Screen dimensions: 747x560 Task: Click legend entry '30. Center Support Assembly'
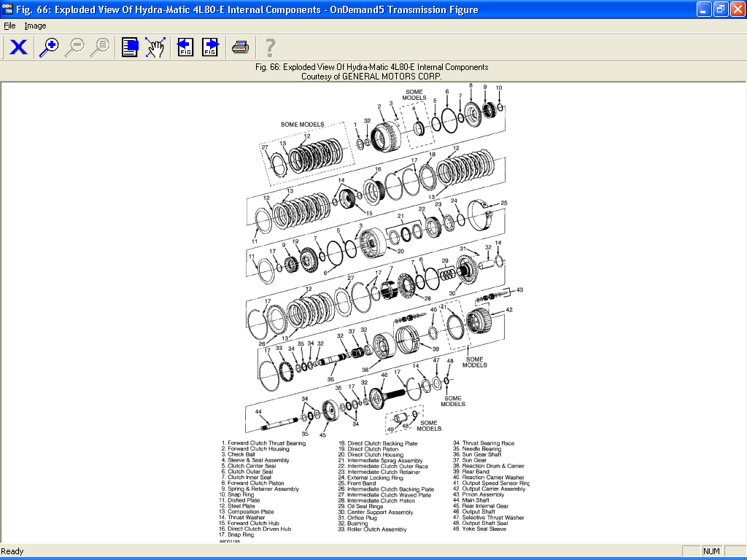tap(376, 513)
